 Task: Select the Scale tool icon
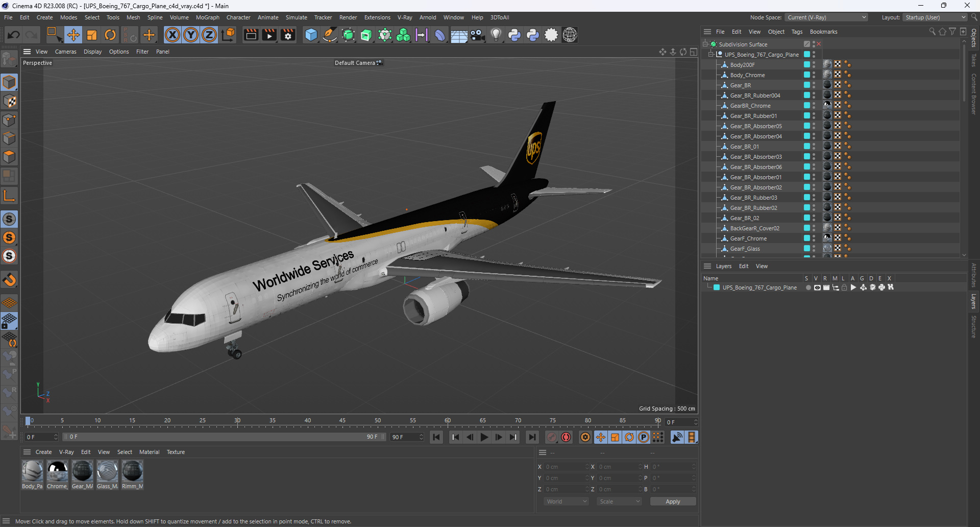tap(92, 35)
